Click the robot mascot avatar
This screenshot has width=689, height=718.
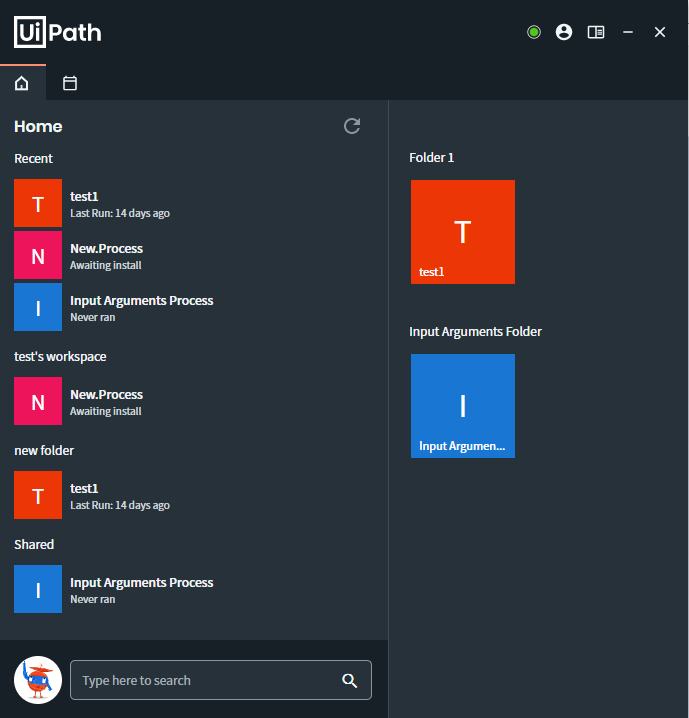tap(38, 680)
